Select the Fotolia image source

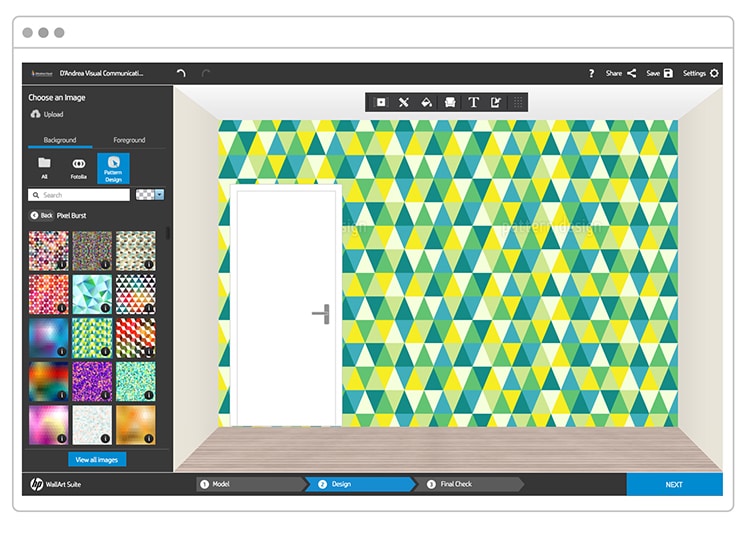(79, 168)
